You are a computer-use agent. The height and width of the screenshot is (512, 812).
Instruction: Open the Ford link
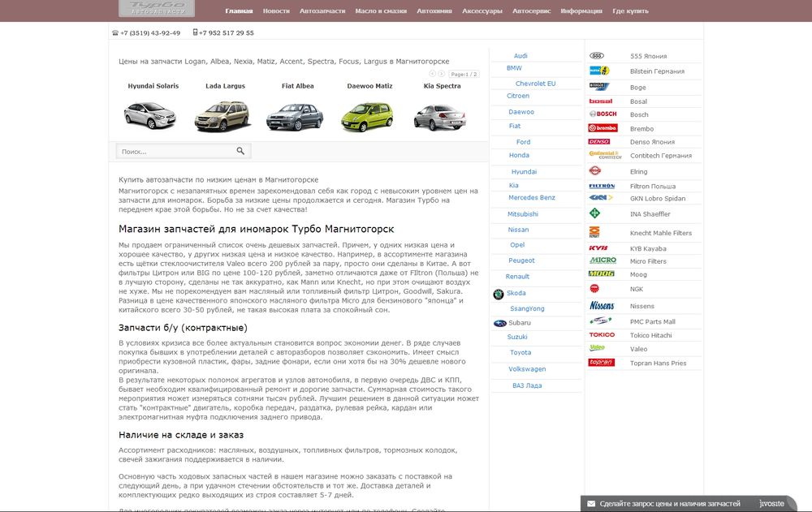pyautogui.click(x=523, y=142)
